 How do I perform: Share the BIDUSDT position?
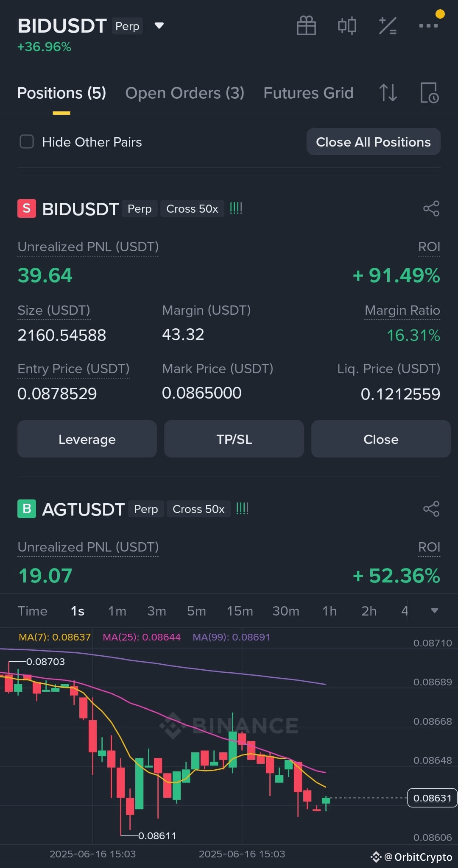[431, 208]
